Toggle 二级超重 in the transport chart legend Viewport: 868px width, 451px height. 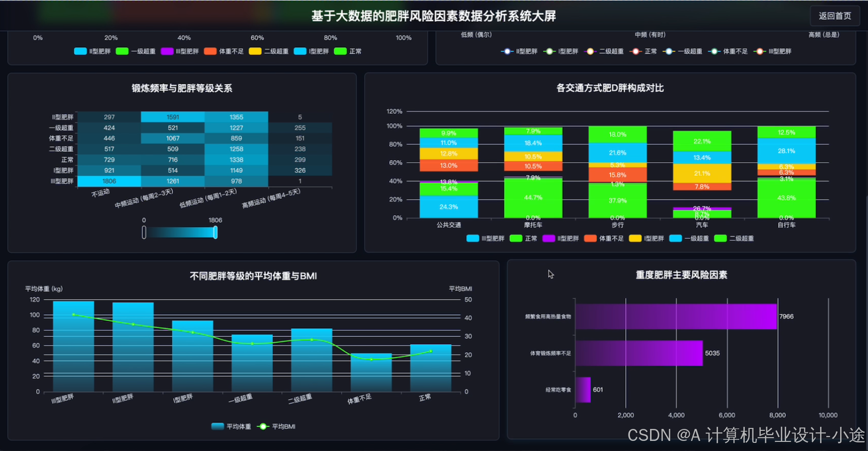click(x=734, y=238)
